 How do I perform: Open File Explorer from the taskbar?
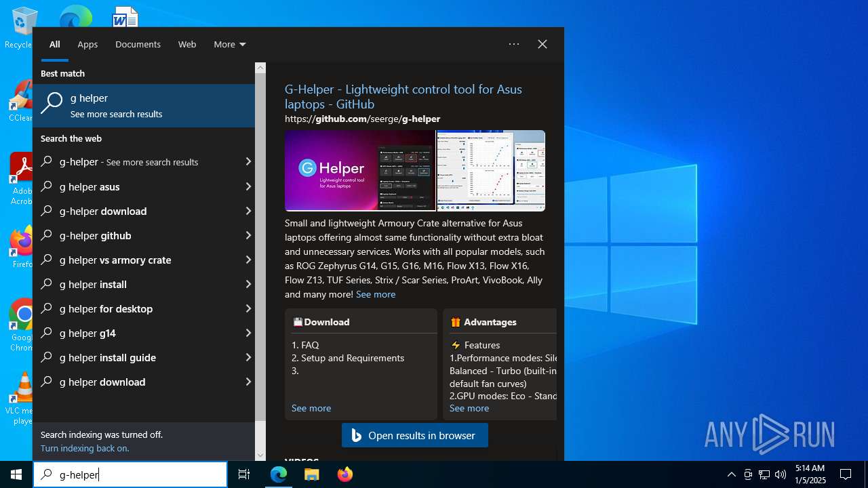click(311, 474)
